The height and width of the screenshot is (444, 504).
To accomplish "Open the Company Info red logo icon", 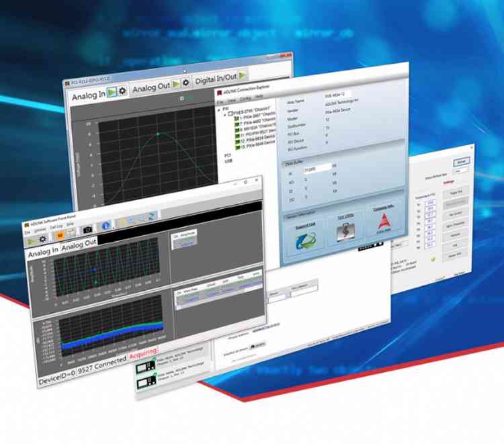I will pos(384,222).
